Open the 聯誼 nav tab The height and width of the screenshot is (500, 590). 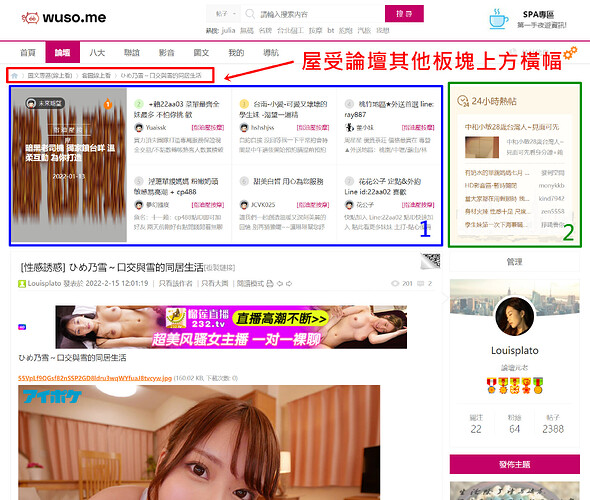coord(132,53)
